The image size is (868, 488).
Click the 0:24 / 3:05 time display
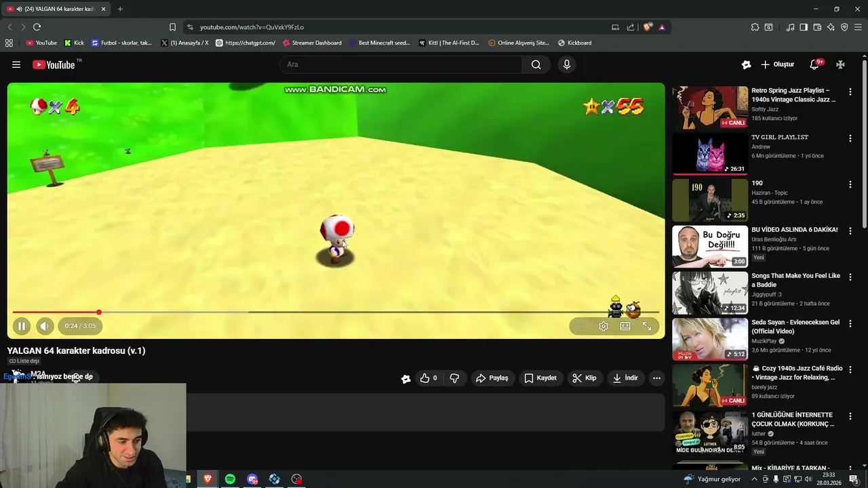click(80, 326)
